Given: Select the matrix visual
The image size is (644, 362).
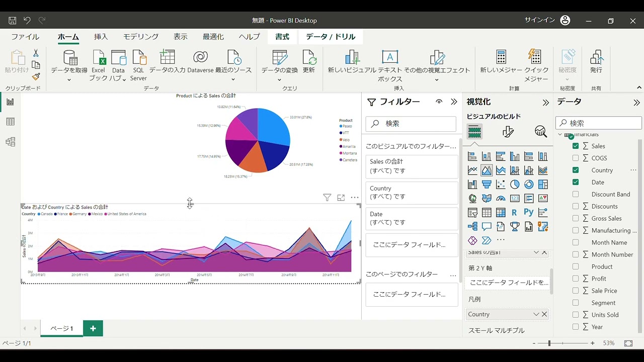Looking at the screenshot, I should (501, 213).
